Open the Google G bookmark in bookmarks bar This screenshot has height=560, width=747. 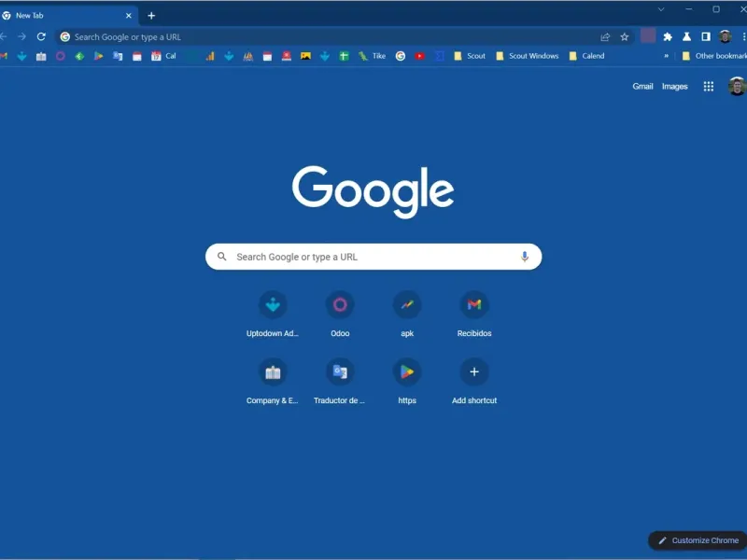(401, 56)
